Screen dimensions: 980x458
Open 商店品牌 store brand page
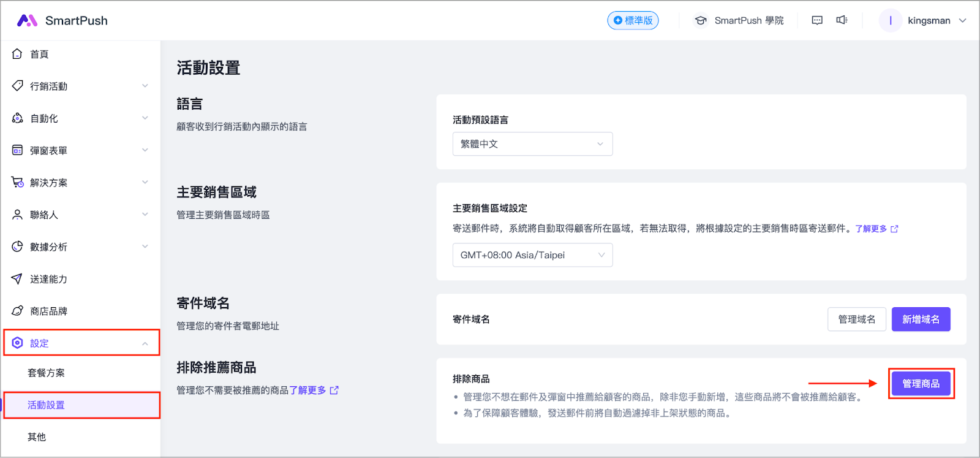coord(48,311)
